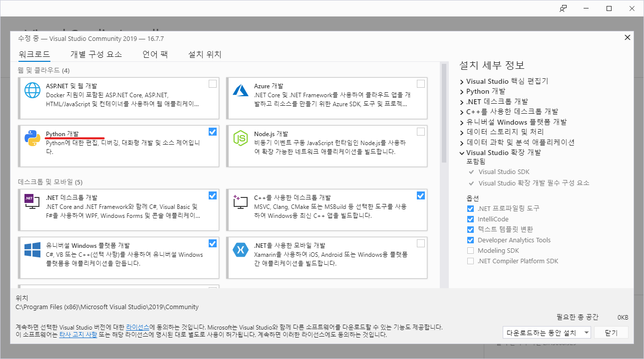Click the installation path text under 위치
The height and width of the screenshot is (359, 644).
point(107,307)
